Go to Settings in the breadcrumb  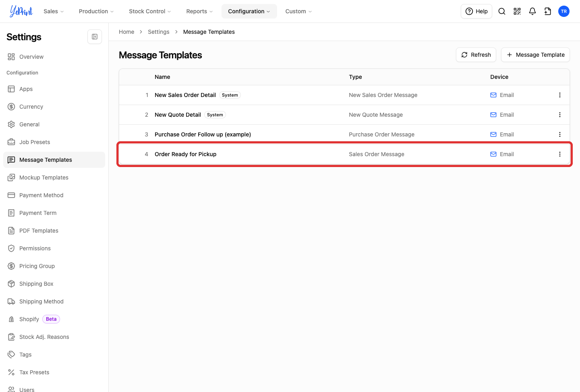click(x=159, y=32)
